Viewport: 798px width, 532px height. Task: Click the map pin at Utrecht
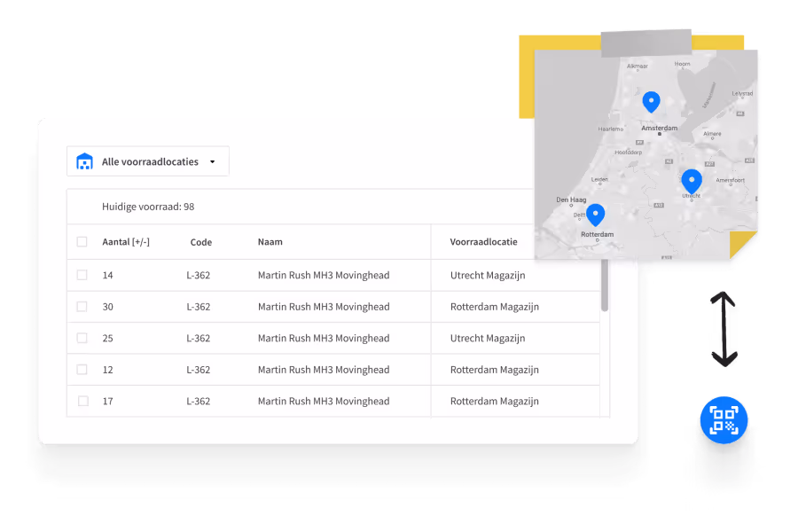(x=692, y=181)
